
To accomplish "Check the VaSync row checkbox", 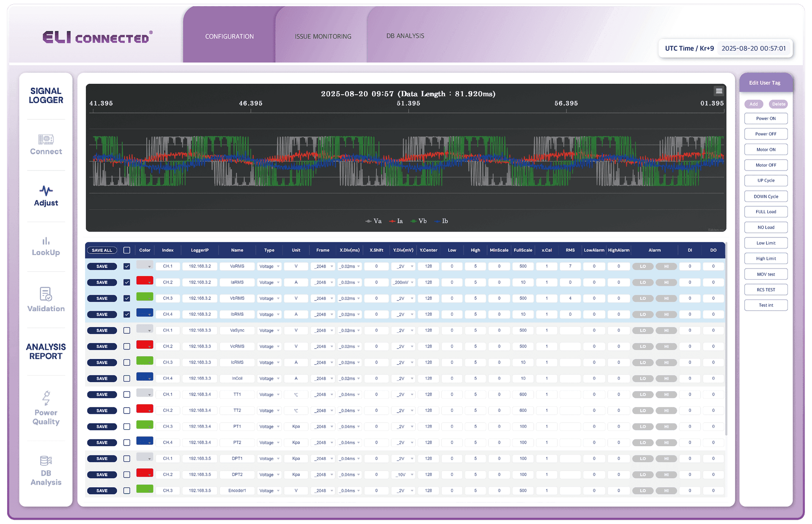I will click(x=126, y=331).
